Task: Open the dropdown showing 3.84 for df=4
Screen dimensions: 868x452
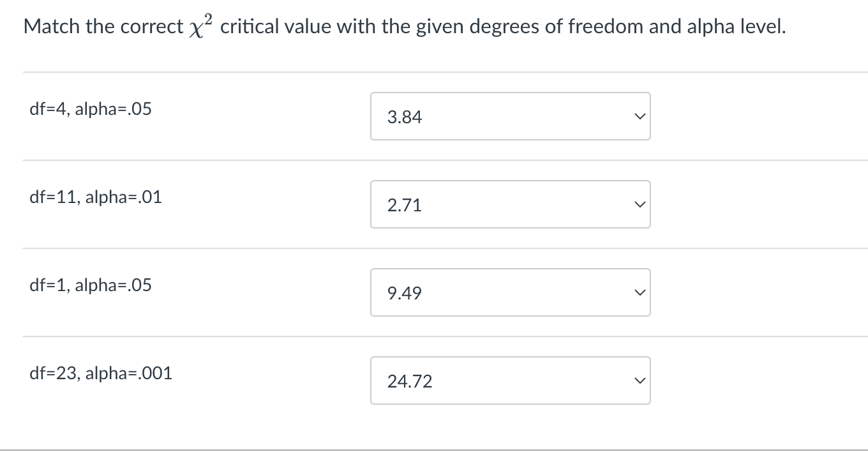Action: click(x=509, y=116)
